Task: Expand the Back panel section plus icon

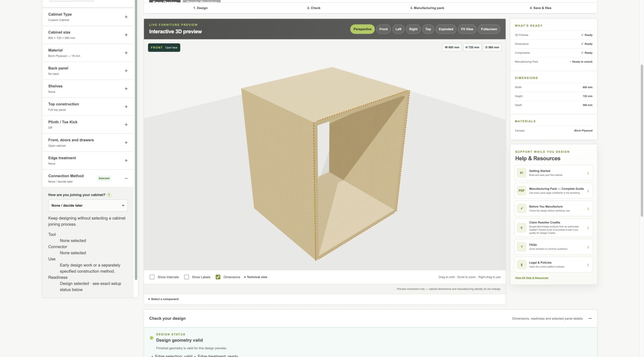Action: pyautogui.click(x=126, y=71)
